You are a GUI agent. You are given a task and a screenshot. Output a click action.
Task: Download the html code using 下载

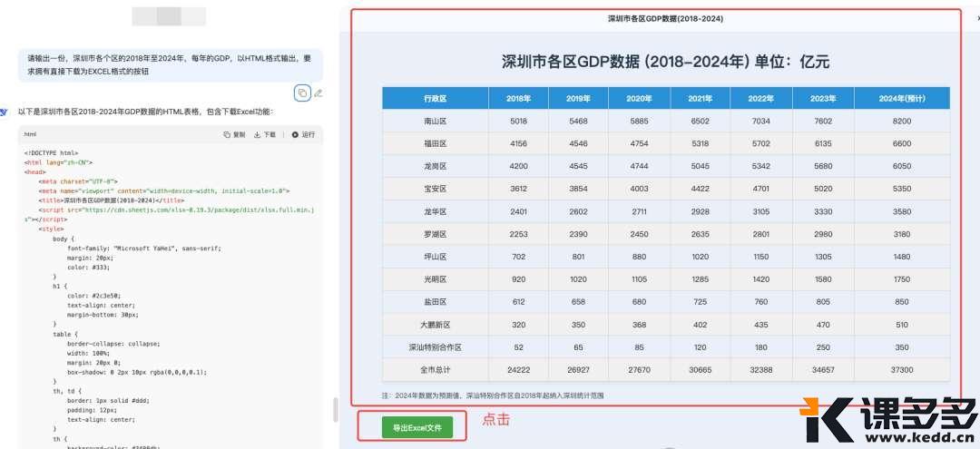coord(265,134)
